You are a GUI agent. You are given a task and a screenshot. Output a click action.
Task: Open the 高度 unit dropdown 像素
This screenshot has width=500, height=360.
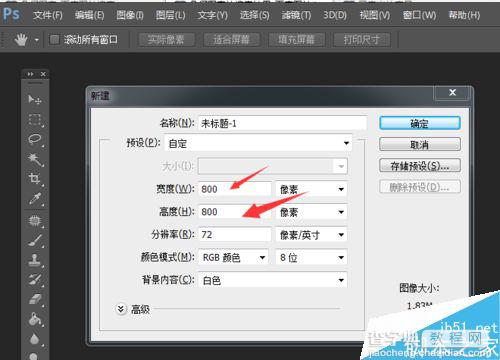pyautogui.click(x=311, y=212)
